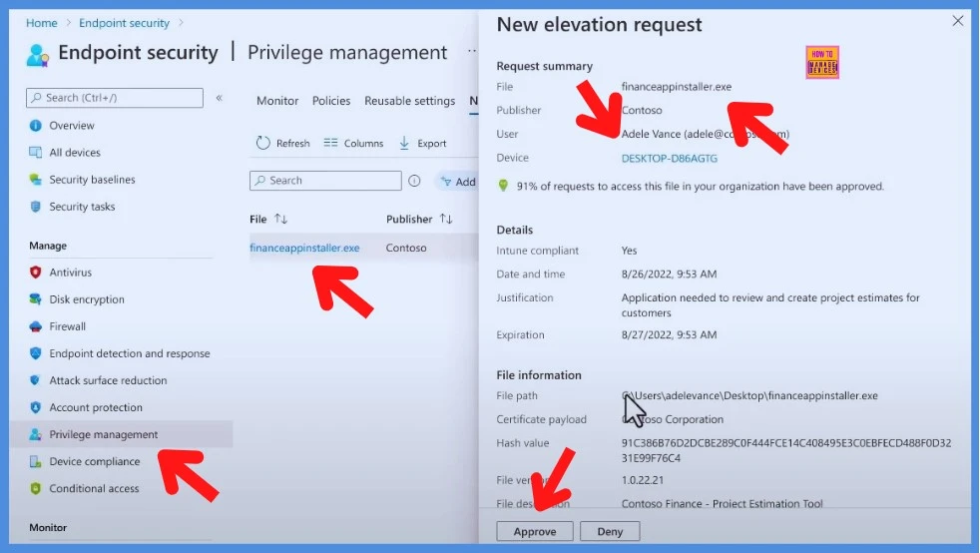Click the Refresh circular arrow icon
This screenshot has width=980, height=553.
click(263, 143)
